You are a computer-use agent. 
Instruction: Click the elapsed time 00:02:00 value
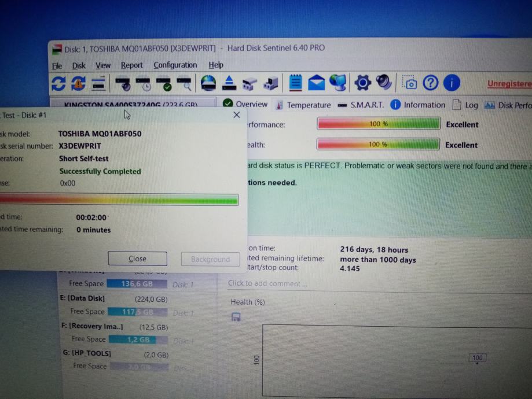pyautogui.click(x=91, y=217)
